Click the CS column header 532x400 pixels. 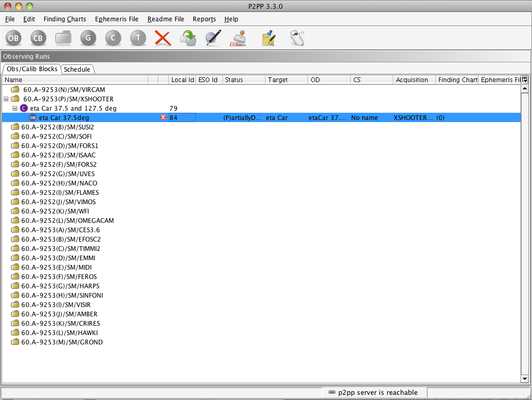pyautogui.click(x=372, y=79)
